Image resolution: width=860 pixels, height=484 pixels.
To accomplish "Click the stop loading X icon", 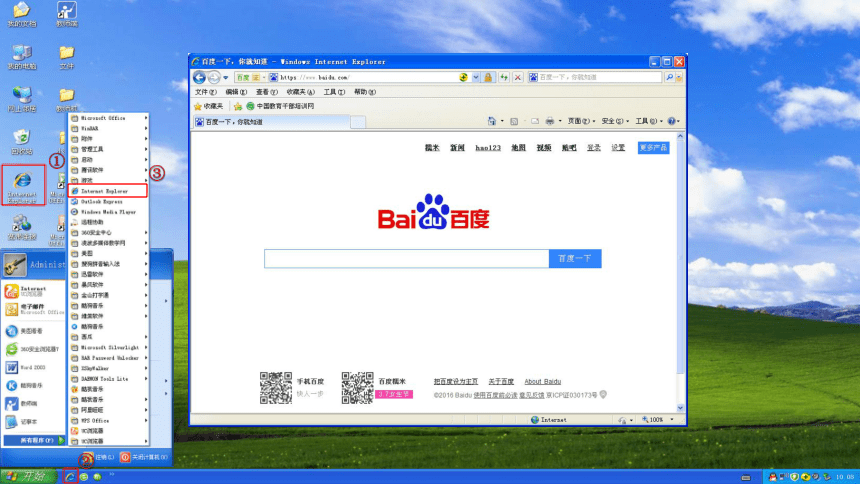I will pyautogui.click(x=517, y=77).
